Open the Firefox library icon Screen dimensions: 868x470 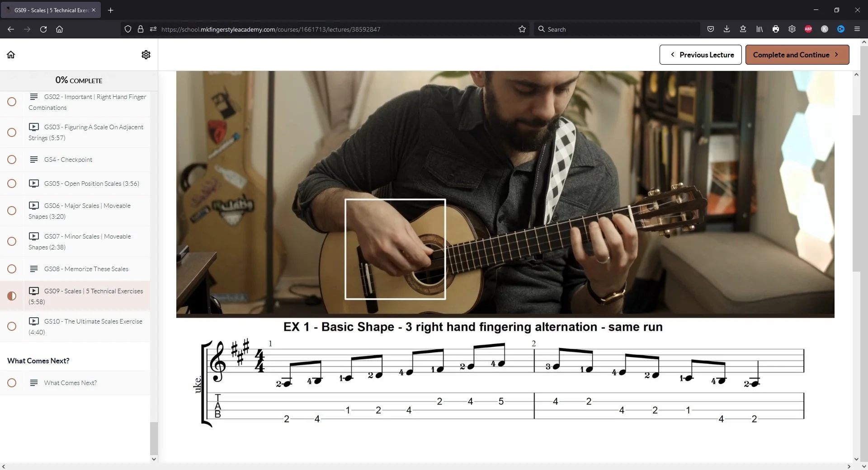pyautogui.click(x=759, y=29)
